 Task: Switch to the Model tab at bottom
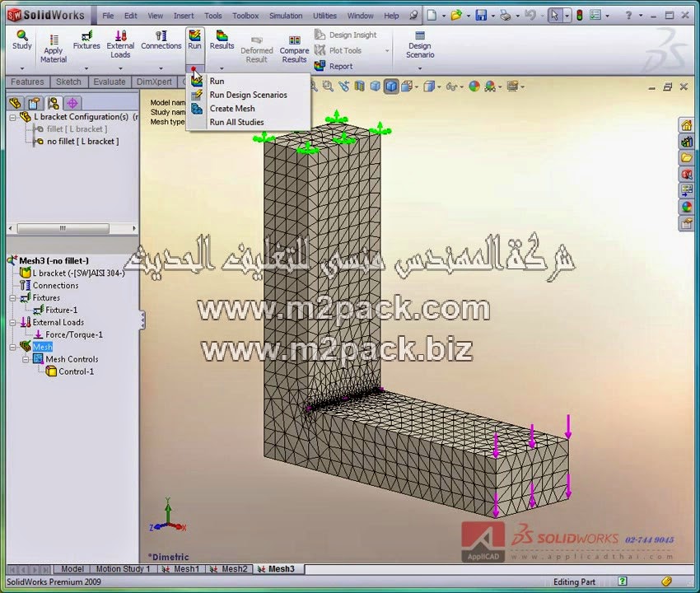tap(72, 569)
